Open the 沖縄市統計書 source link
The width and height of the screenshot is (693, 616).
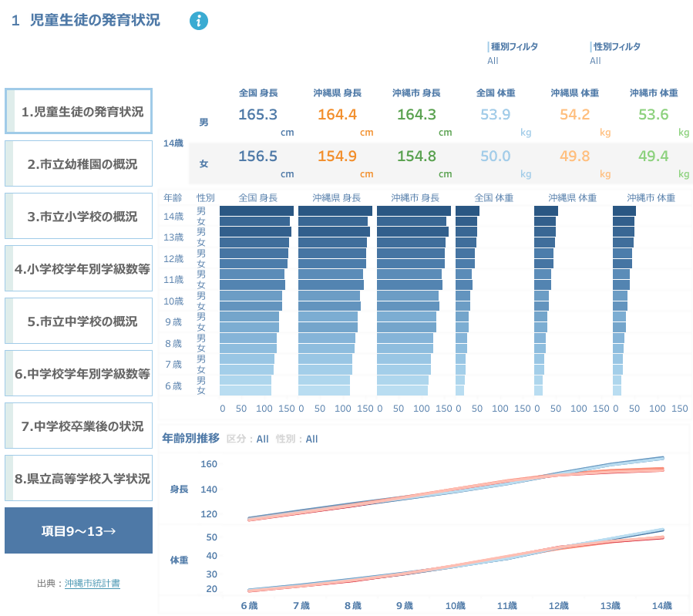point(93,584)
